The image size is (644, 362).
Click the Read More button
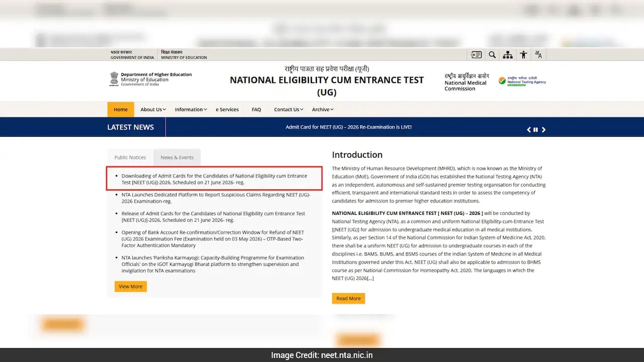(x=349, y=299)
